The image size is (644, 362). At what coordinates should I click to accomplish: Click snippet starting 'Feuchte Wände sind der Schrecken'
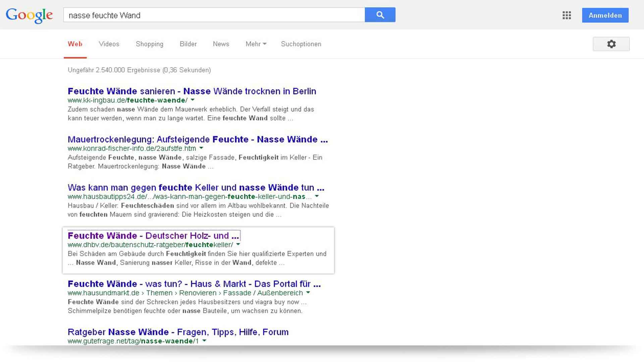187,306
